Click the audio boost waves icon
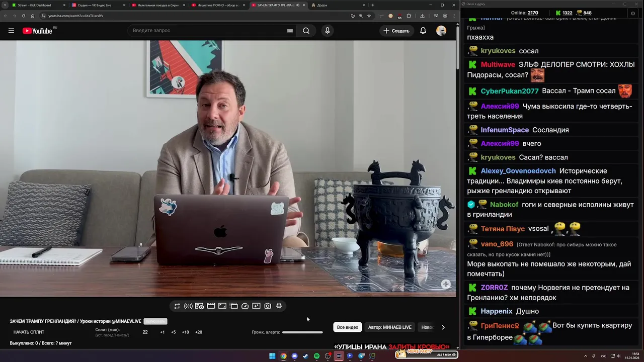644x362 pixels. [188, 306]
